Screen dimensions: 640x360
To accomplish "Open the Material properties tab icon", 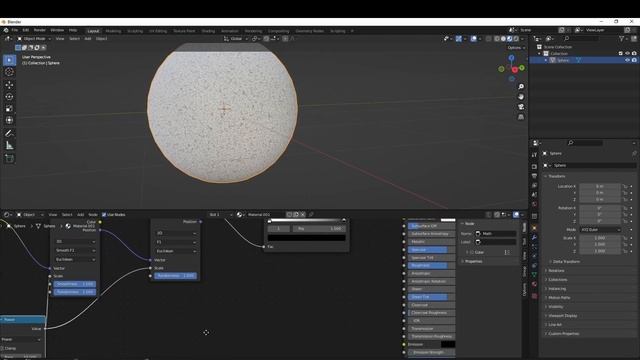I will coord(534,284).
